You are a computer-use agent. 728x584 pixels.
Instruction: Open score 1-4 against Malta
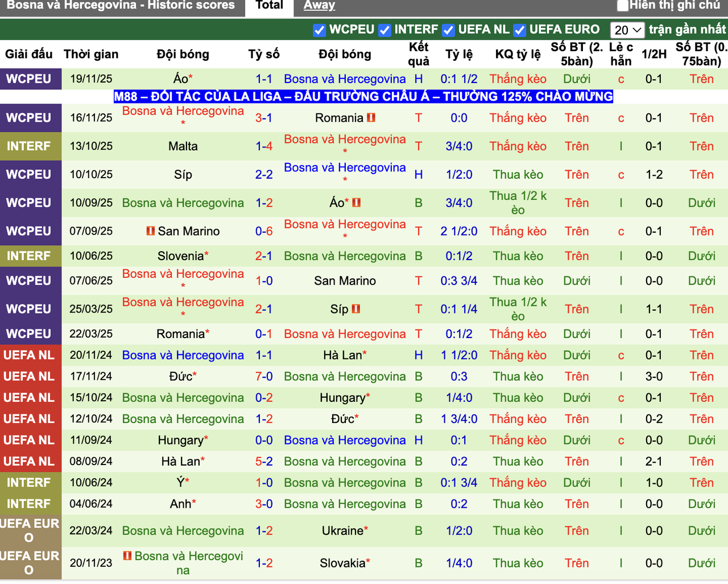click(264, 146)
